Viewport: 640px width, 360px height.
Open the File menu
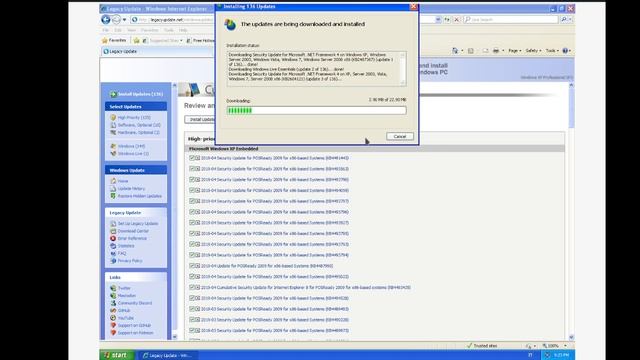(x=105, y=30)
